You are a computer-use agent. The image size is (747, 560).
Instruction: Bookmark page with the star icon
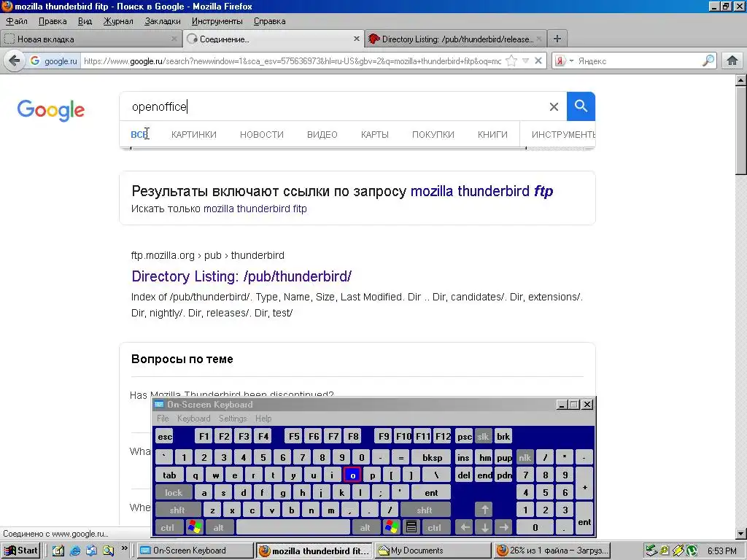click(511, 61)
